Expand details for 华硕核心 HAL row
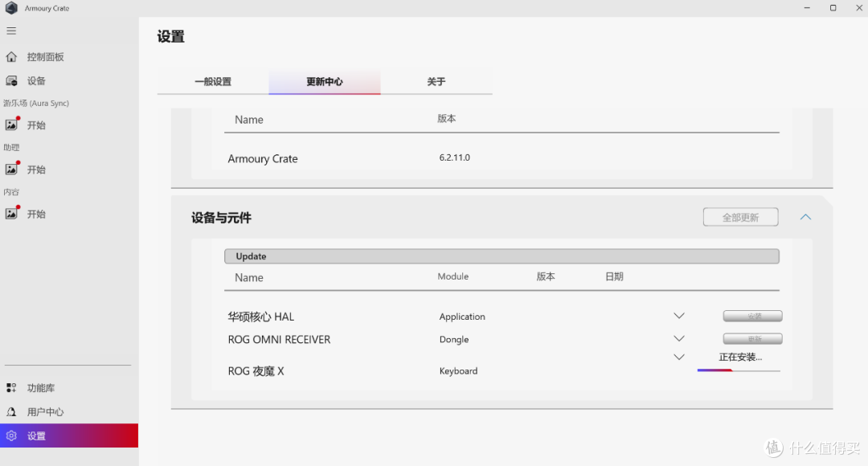The image size is (868, 466). 679,316
